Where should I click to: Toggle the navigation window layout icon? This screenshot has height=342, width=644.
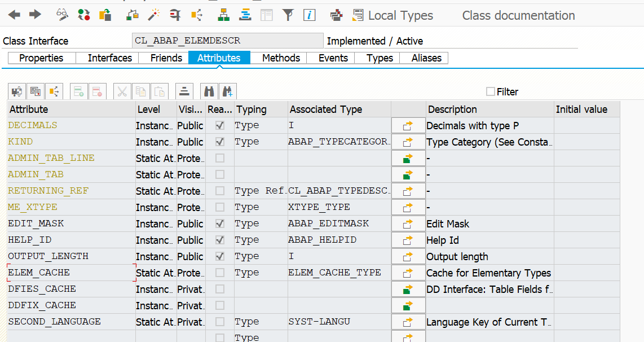[267, 15]
